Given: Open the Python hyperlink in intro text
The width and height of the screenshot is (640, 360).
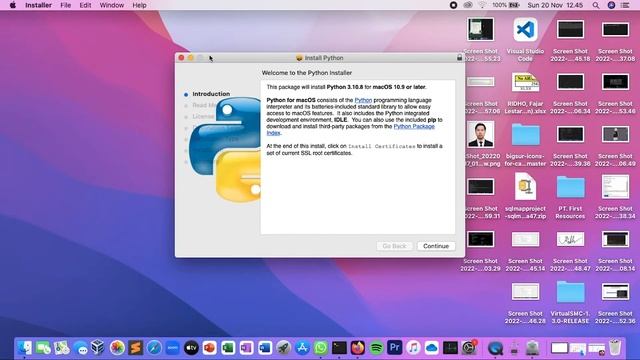Looking at the screenshot, I should pos(363,100).
